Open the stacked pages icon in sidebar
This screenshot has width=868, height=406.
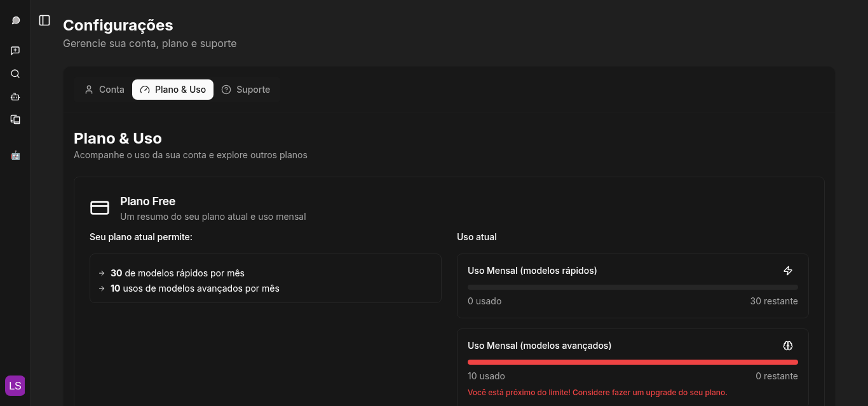pyautogui.click(x=15, y=119)
